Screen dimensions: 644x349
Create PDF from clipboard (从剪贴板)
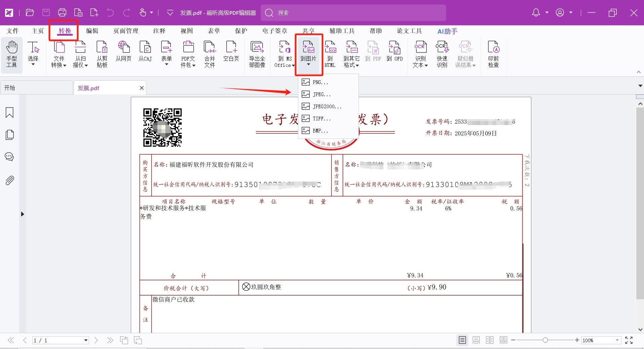(x=102, y=54)
